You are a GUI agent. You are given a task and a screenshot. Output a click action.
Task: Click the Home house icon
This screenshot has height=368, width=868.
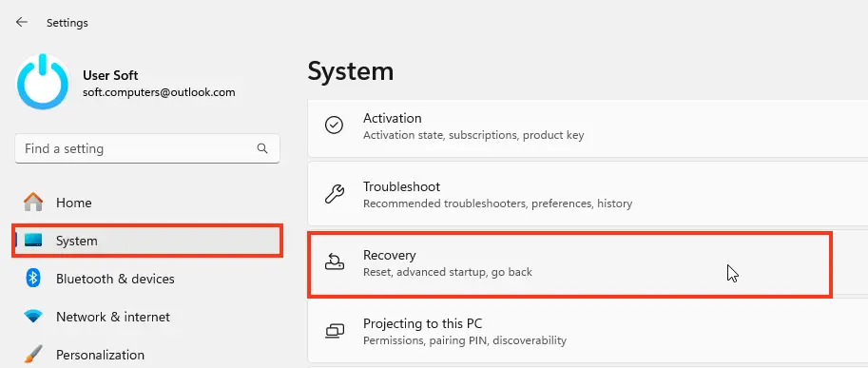click(33, 202)
